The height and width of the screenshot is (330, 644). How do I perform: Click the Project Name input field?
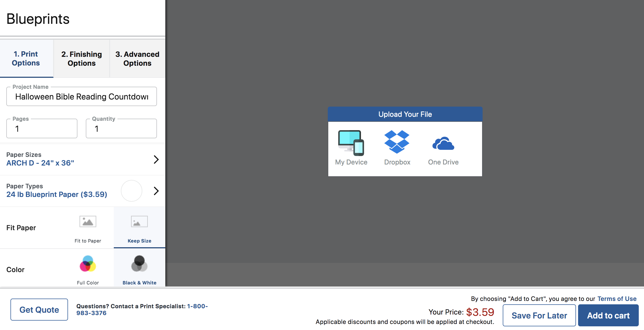82,97
